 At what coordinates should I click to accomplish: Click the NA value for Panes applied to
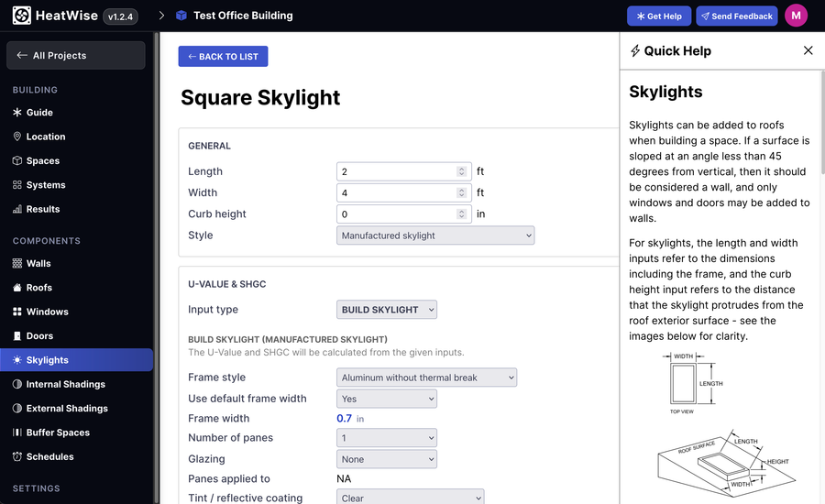point(344,478)
